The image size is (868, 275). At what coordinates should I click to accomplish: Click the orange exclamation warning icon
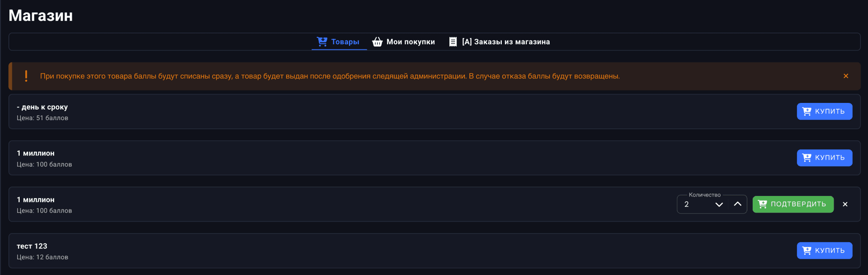pos(26,76)
